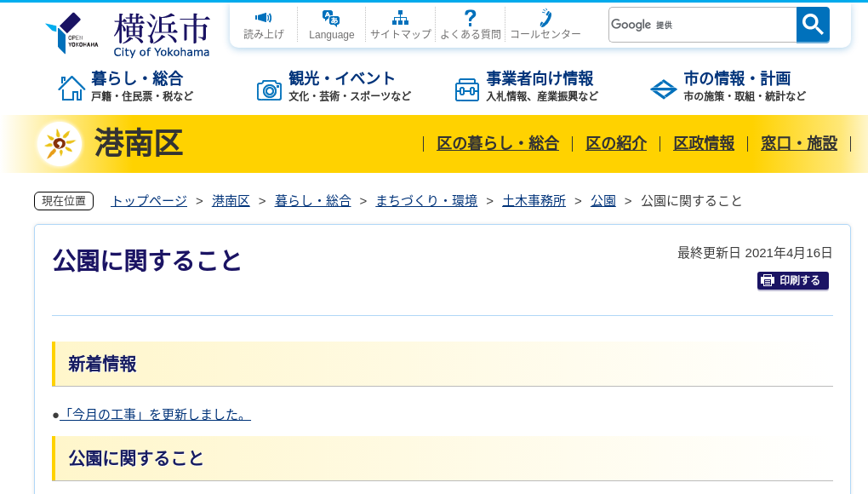Click the コールセンター phone icon
Image resolution: width=868 pixels, height=494 pixels.
click(545, 19)
